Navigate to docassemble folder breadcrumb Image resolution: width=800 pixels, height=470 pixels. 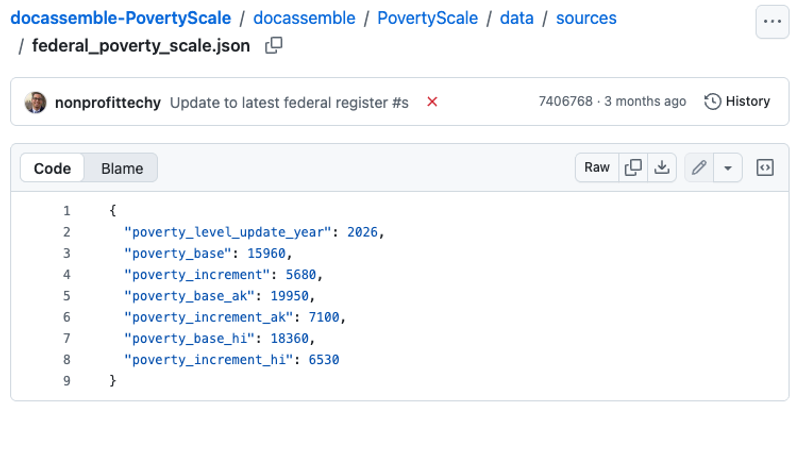304,18
